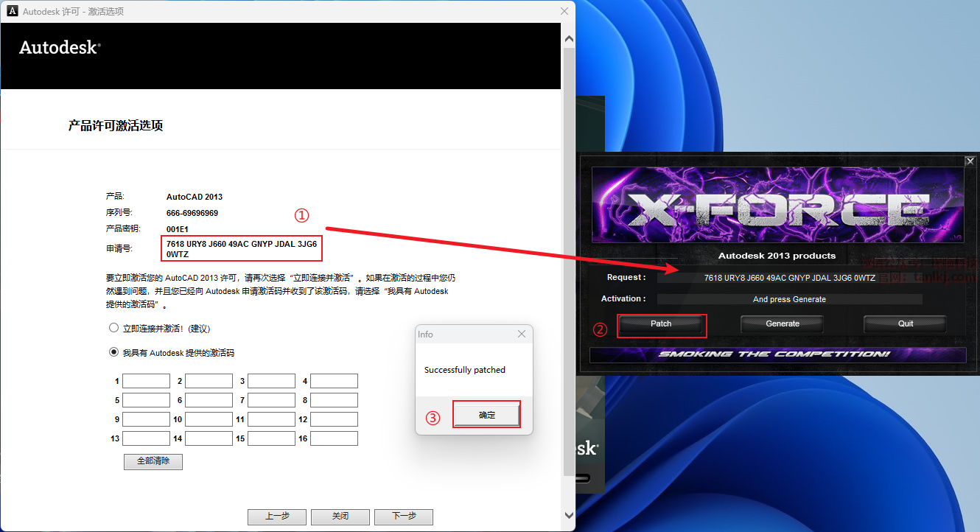Click activation code field 12
Screen dimensions: 980x532
334,419
